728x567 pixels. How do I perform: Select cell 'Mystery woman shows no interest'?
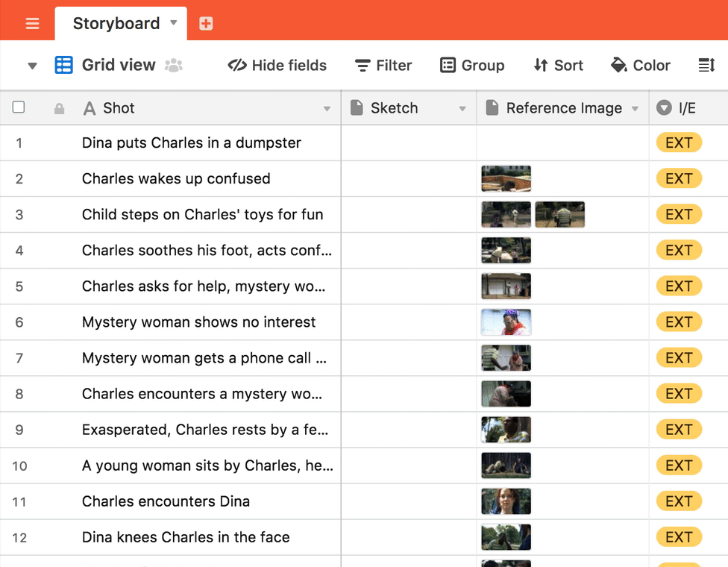(x=198, y=322)
